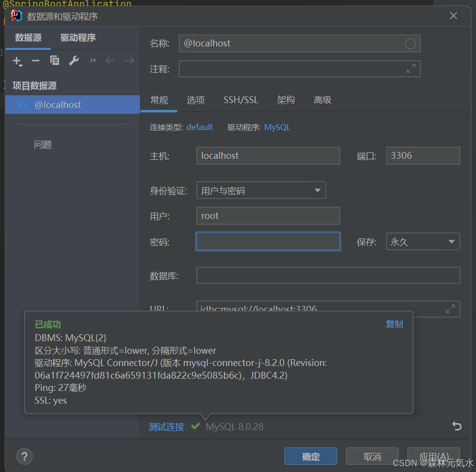Close the data sources dialog

click(x=453, y=16)
